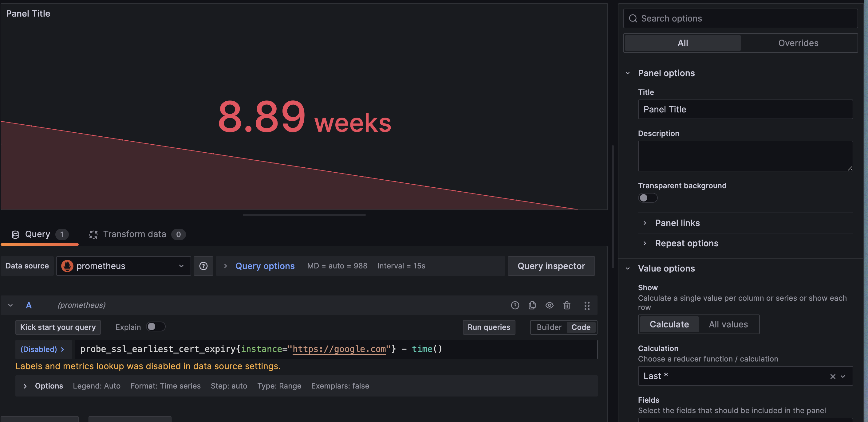Expand the query Options row

pos(49,386)
